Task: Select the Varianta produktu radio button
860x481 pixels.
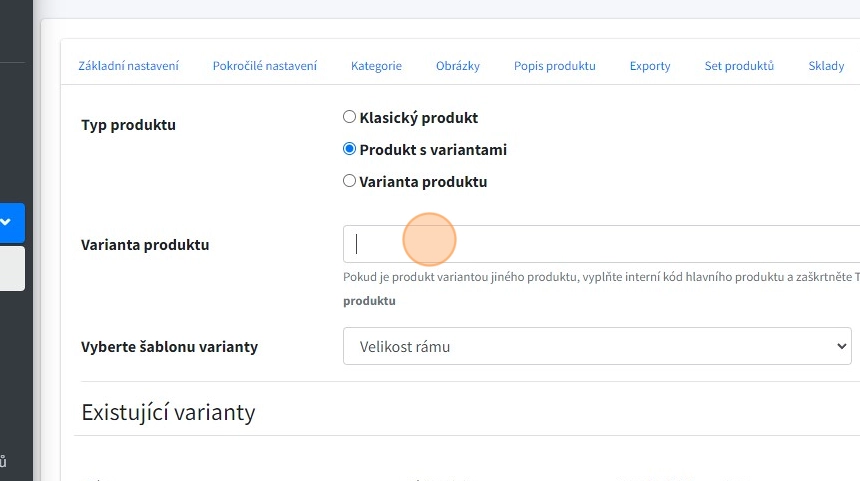Action: 350,181
